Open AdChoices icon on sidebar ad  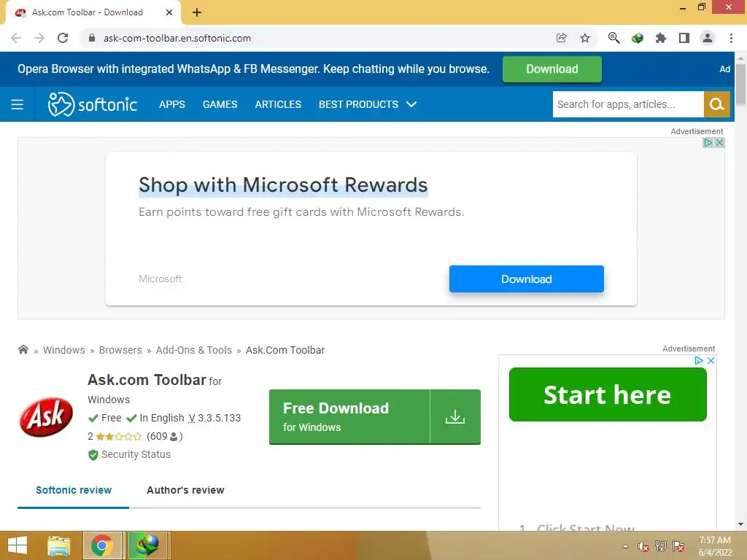point(699,360)
